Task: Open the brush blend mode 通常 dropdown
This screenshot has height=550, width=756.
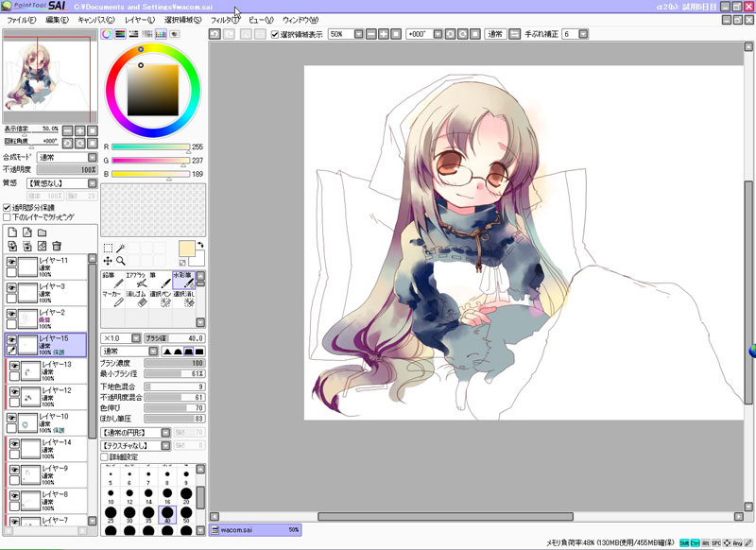Action: (129, 351)
